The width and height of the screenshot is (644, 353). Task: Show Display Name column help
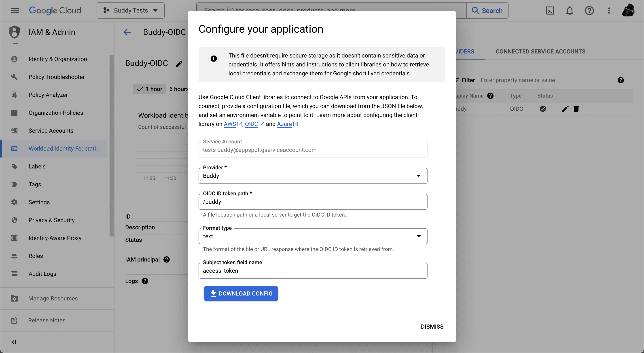tap(490, 96)
